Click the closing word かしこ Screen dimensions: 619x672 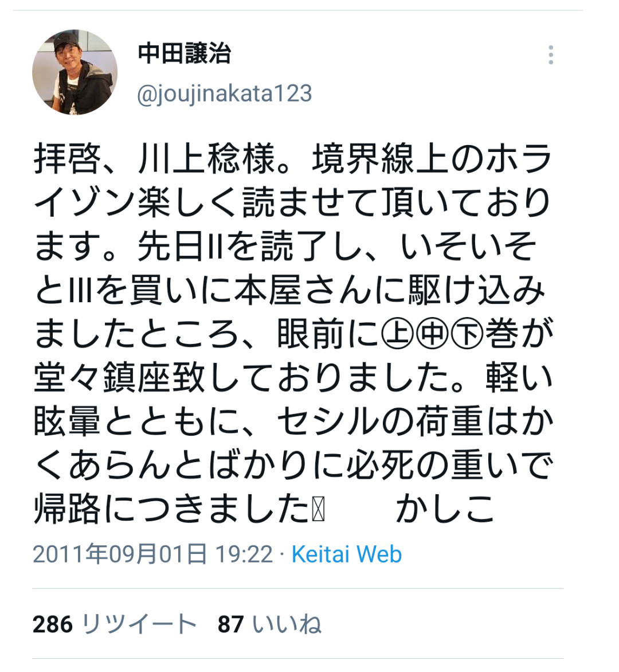pos(445,509)
